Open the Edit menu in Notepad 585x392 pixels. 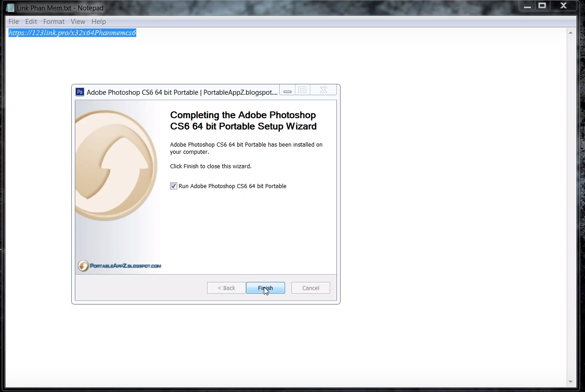point(31,22)
